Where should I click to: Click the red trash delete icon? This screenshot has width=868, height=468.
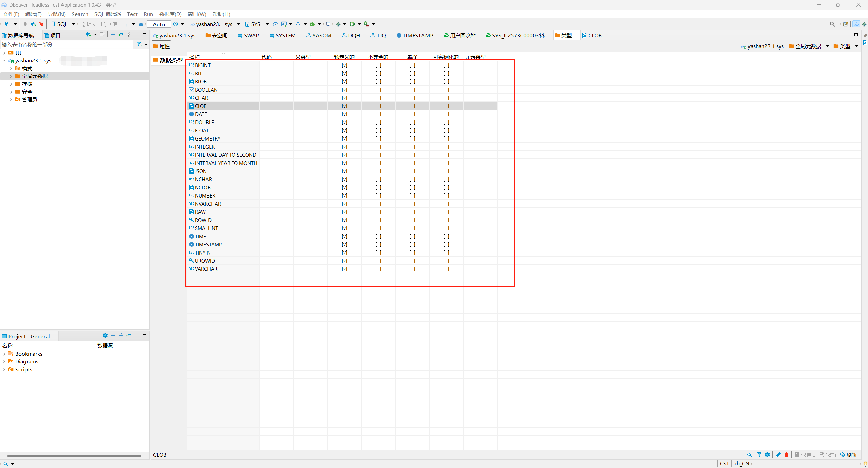(x=786, y=455)
